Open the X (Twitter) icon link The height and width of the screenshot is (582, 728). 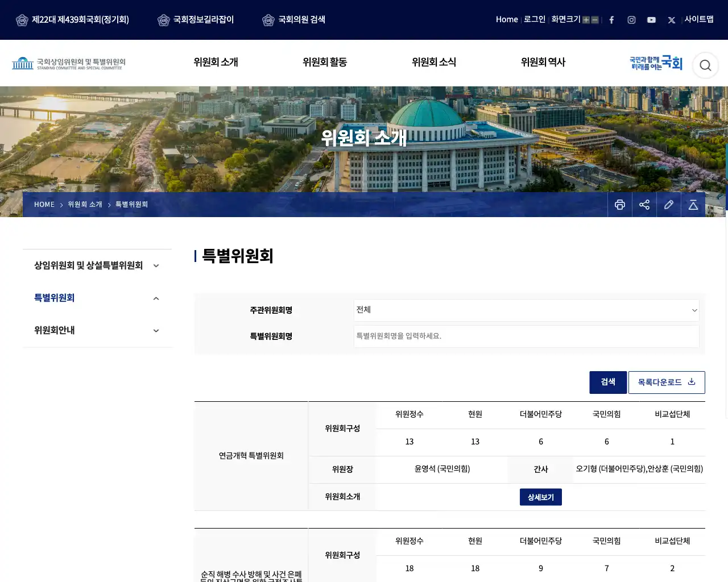tap(672, 20)
